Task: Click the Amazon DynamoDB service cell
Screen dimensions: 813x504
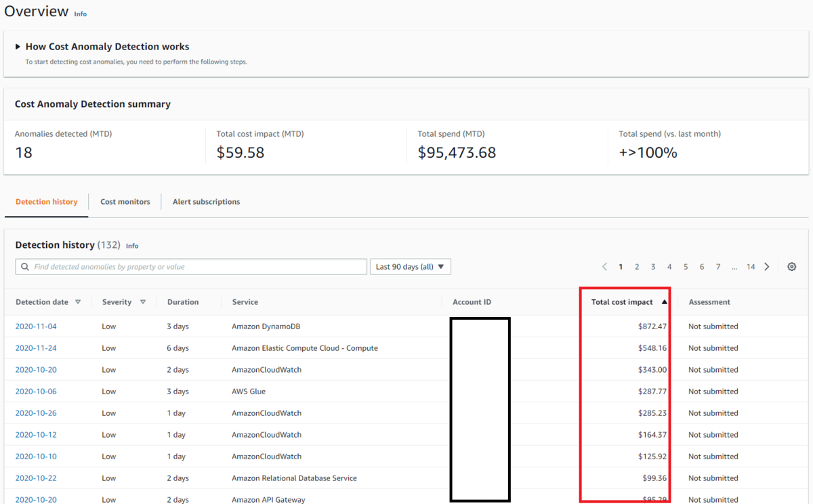Action: coord(266,327)
